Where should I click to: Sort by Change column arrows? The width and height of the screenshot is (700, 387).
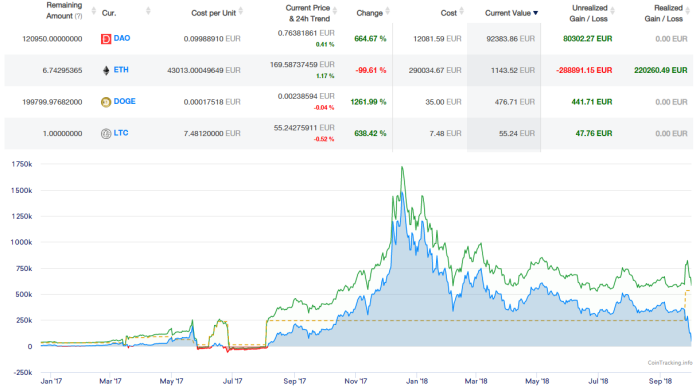point(388,11)
